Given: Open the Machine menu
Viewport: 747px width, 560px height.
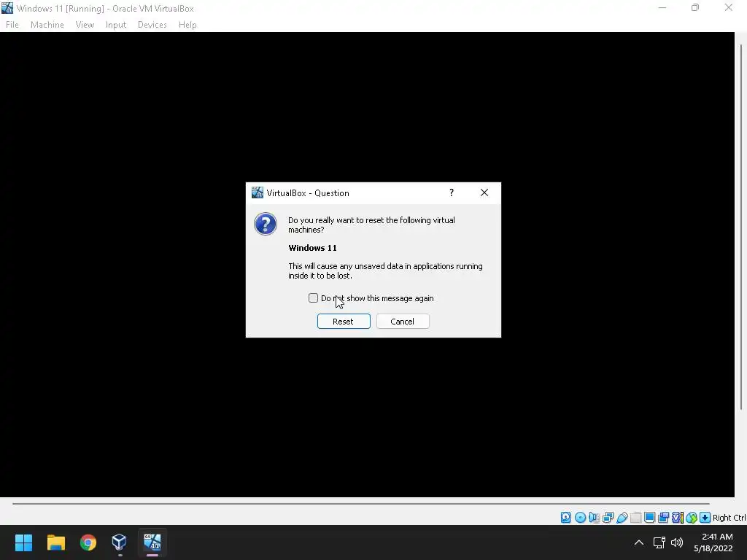Looking at the screenshot, I should pos(47,25).
